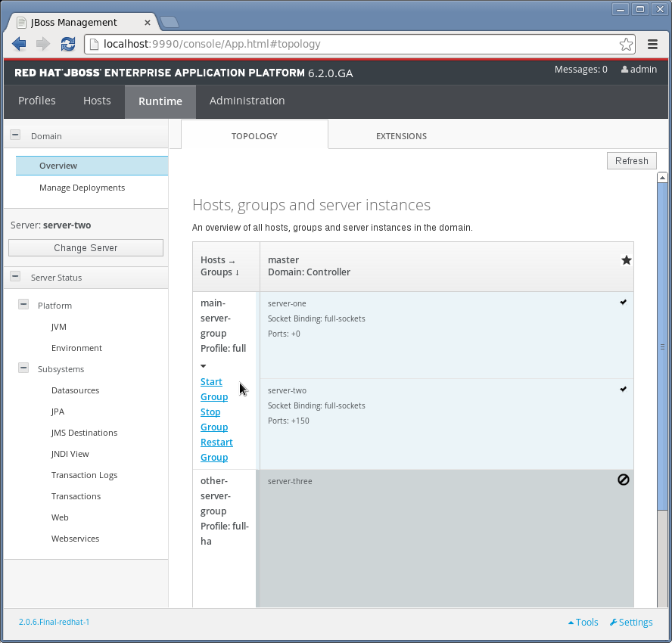Click the domain controller star icon
Image resolution: width=672 pixels, height=643 pixels.
626,260
